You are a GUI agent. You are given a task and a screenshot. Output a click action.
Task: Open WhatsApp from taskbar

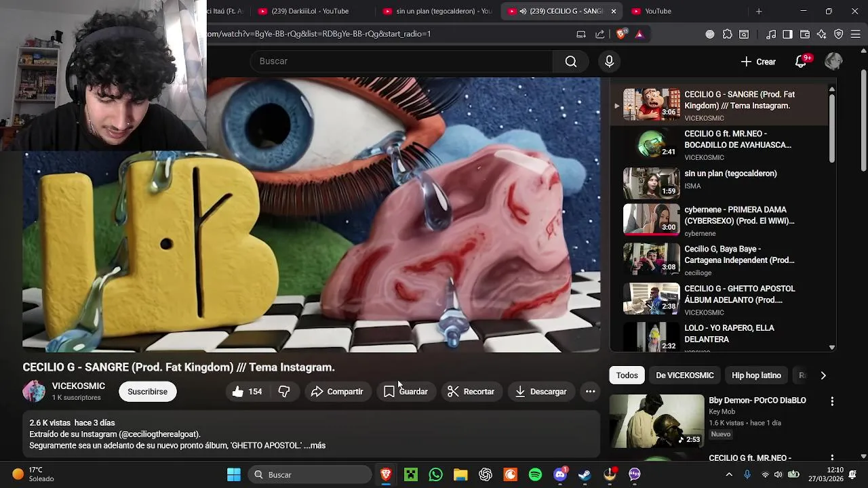point(435,474)
